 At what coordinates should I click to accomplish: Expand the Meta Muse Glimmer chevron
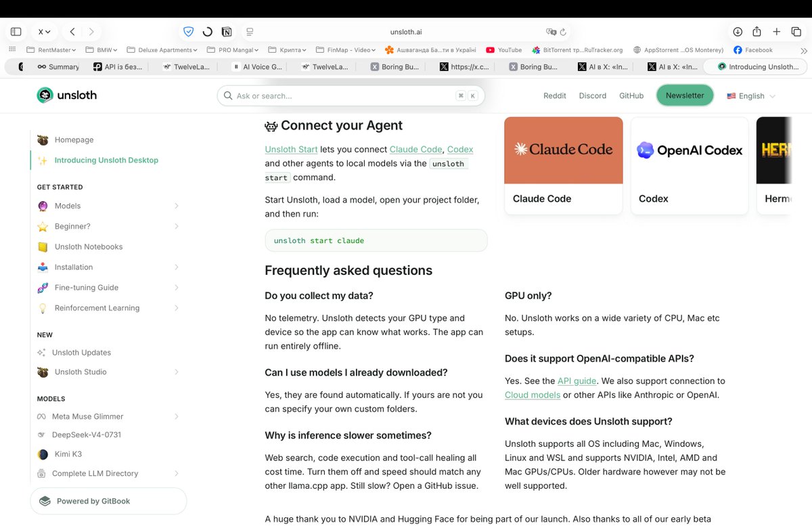click(176, 416)
